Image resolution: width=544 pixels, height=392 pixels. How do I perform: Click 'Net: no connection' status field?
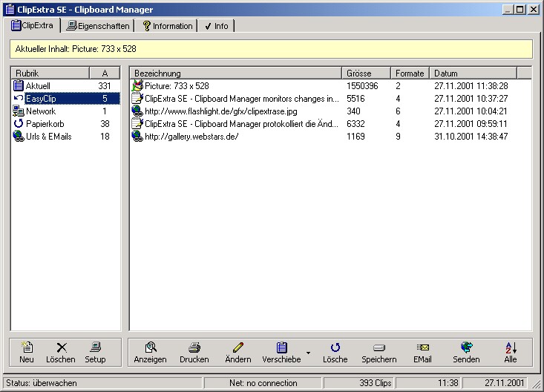[263, 383]
